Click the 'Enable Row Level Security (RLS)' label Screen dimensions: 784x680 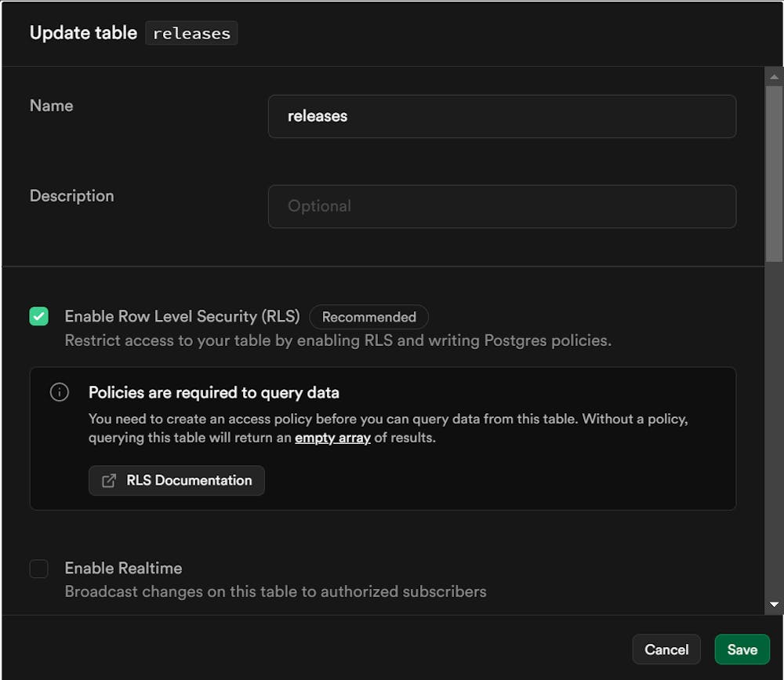coord(182,316)
